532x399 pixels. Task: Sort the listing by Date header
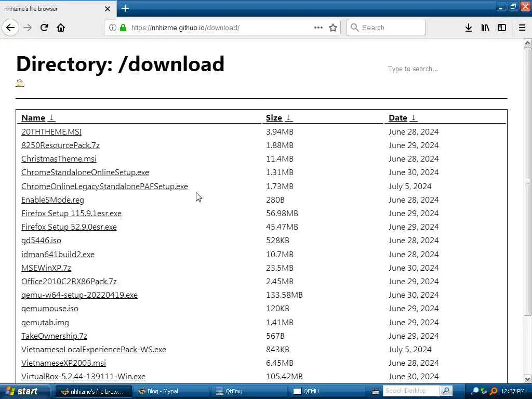(397, 118)
